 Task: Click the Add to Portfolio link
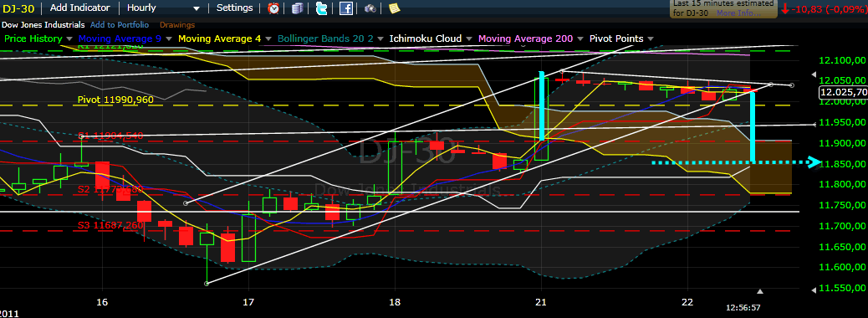pyautogui.click(x=119, y=25)
